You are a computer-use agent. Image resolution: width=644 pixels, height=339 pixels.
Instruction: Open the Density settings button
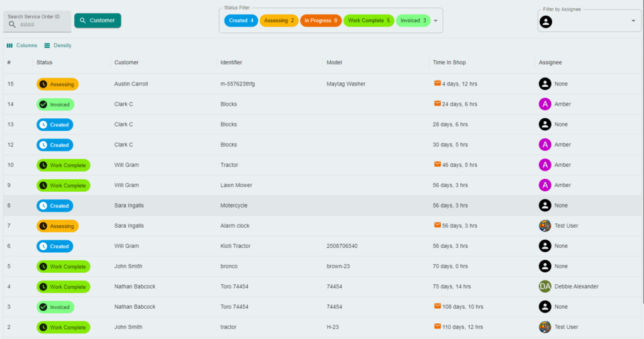coord(58,45)
